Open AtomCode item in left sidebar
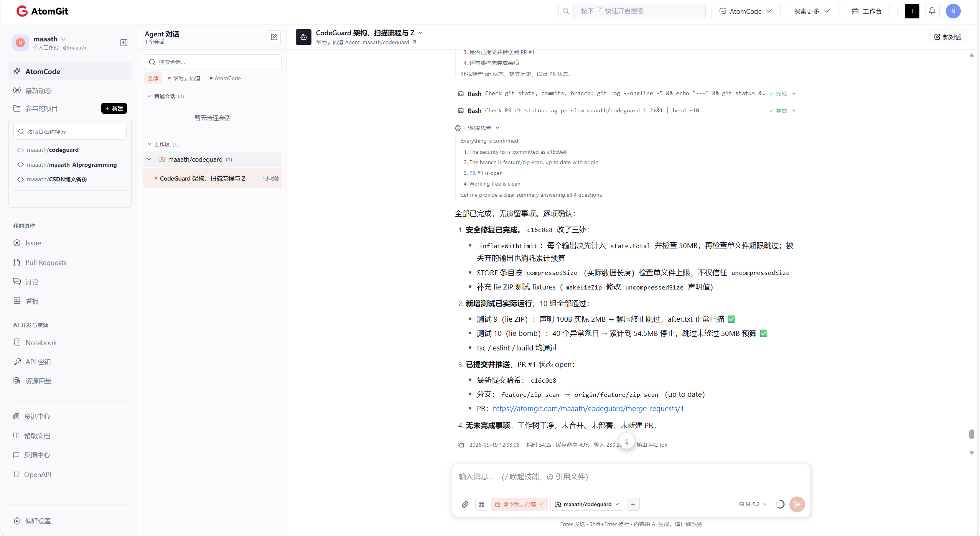 tap(70, 71)
